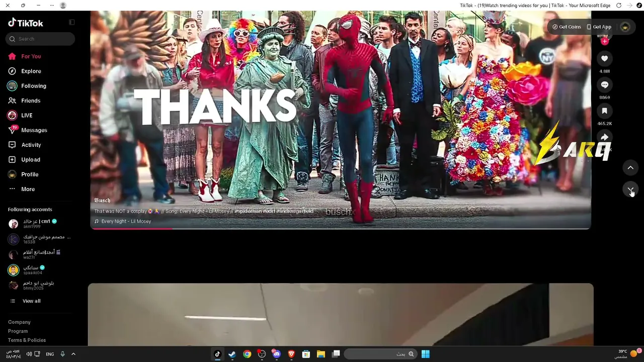
Task: Open Task View from the taskbar
Action: pos(336,354)
